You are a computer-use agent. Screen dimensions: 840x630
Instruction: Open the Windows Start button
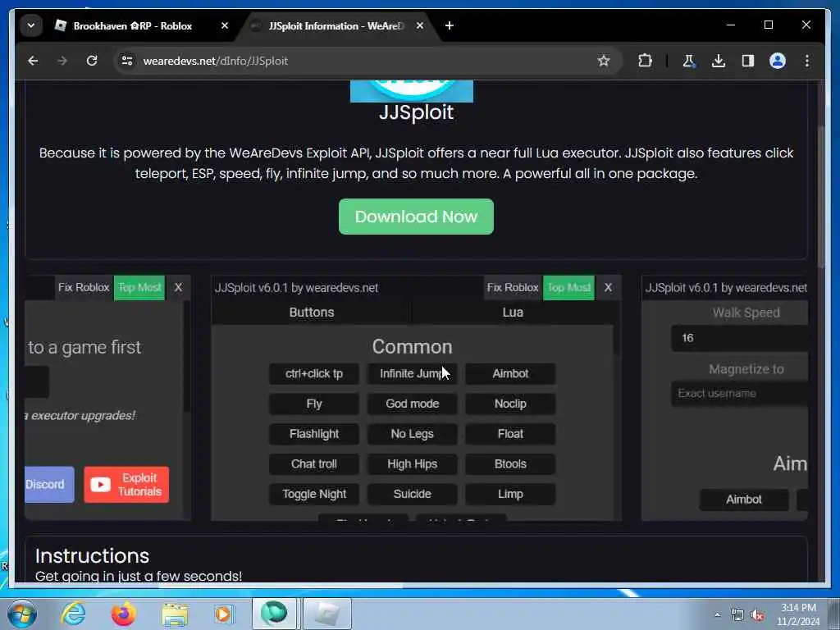pyautogui.click(x=22, y=614)
